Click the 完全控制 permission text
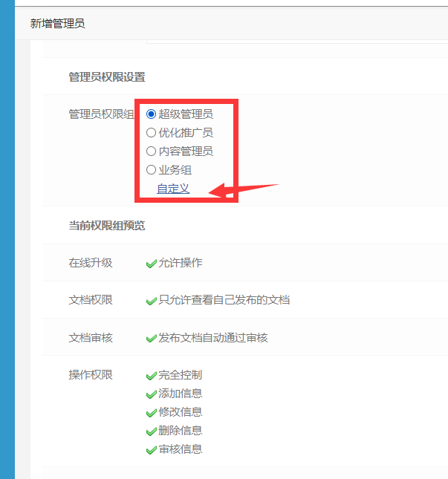448x479 pixels. tap(181, 375)
